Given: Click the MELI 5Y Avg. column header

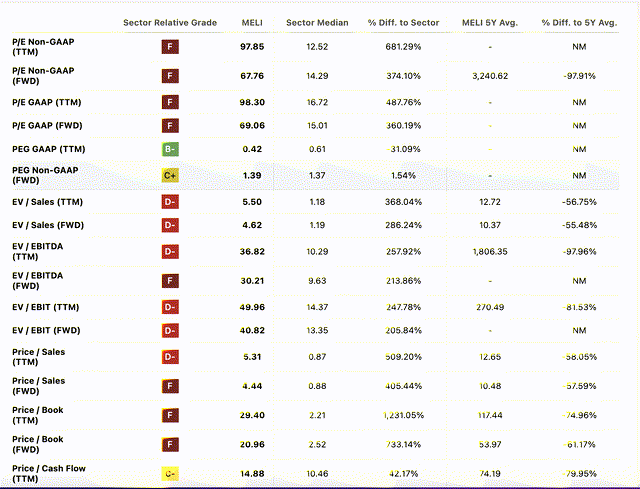Looking at the screenshot, I should click(490, 22).
